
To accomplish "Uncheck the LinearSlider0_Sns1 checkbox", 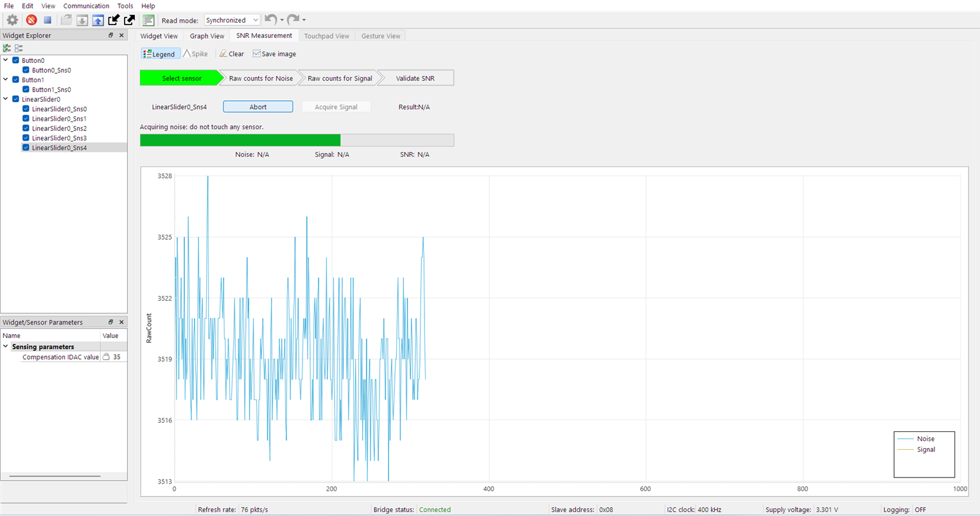I will pos(26,118).
